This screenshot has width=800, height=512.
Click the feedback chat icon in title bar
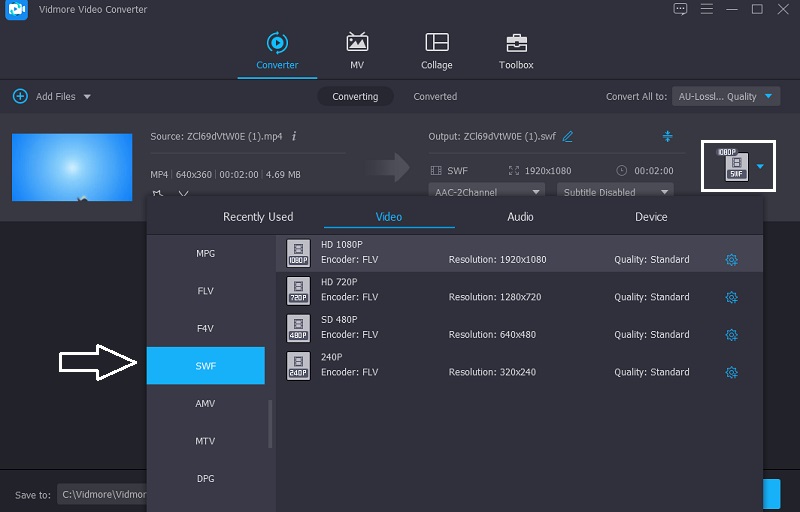pyautogui.click(x=681, y=9)
